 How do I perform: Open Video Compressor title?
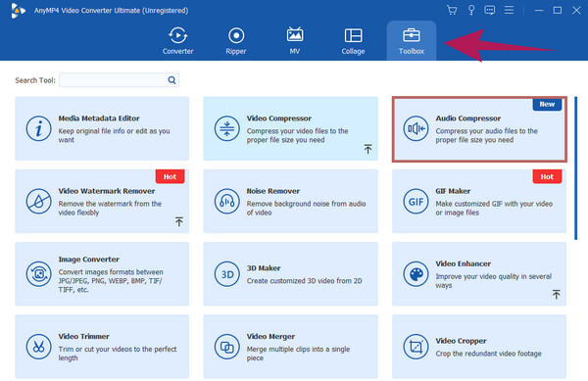pos(279,118)
